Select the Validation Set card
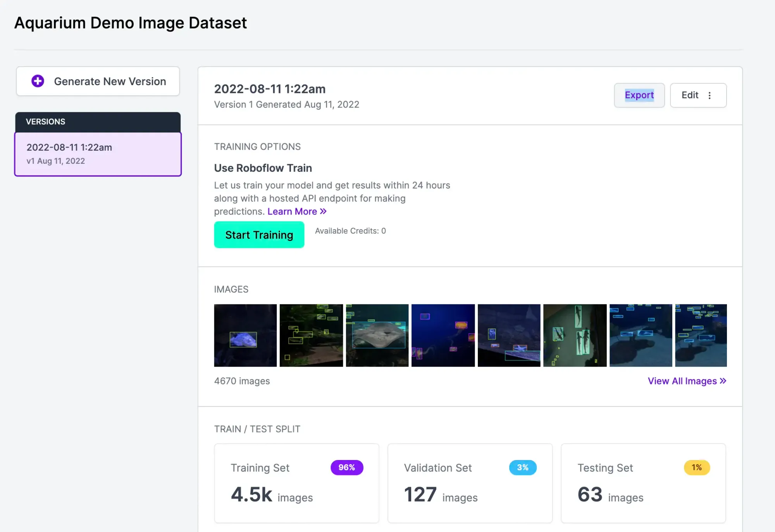 coord(470,483)
